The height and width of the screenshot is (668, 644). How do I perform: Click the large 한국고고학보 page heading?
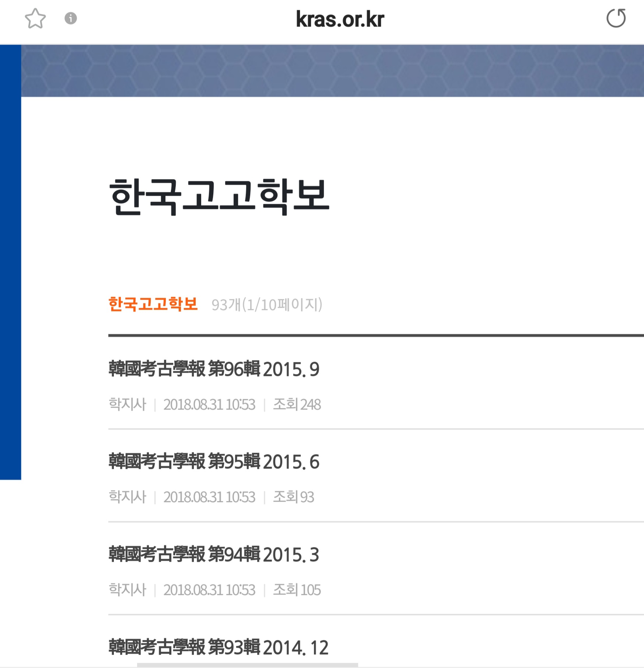point(219,196)
